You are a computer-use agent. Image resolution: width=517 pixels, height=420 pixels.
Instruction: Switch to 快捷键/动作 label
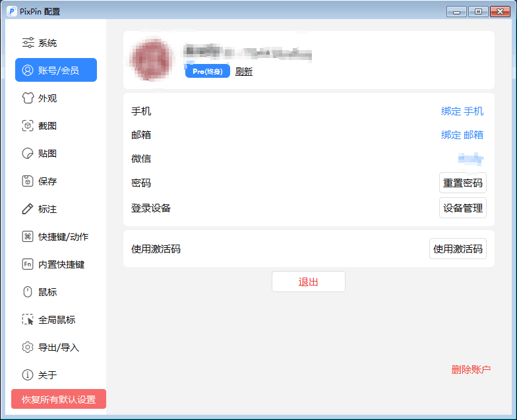tap(63, 237)
